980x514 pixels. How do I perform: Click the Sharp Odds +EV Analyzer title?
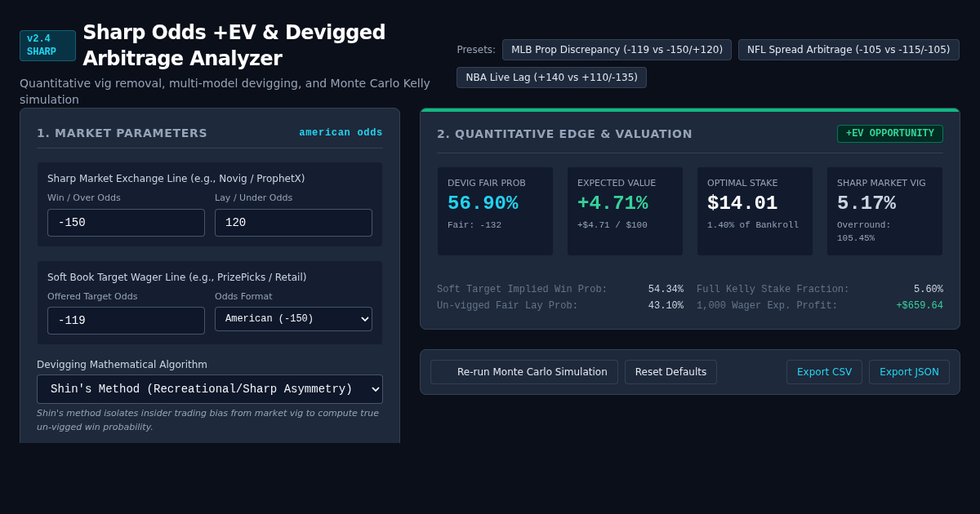tap(234, 46)
